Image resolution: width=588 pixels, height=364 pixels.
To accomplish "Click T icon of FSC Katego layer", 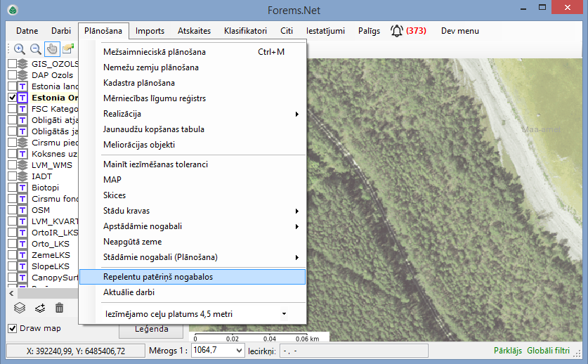I will [x=22, y=109].
